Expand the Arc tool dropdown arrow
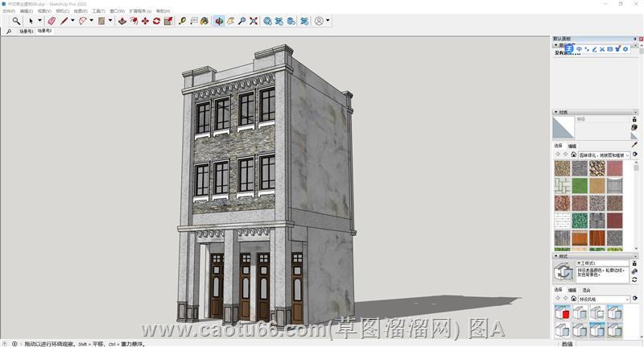Viewport: 644px width, 347px height. (x=91, y=21)
